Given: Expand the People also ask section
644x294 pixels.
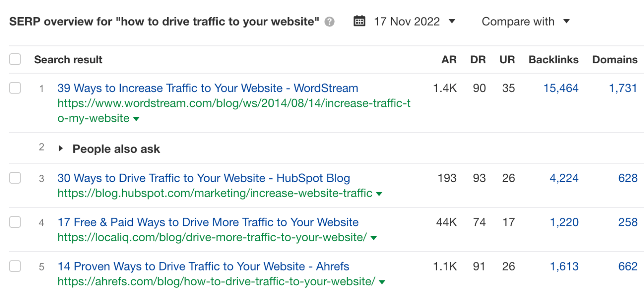Looking at the screenshot, I should pos(61,148).
